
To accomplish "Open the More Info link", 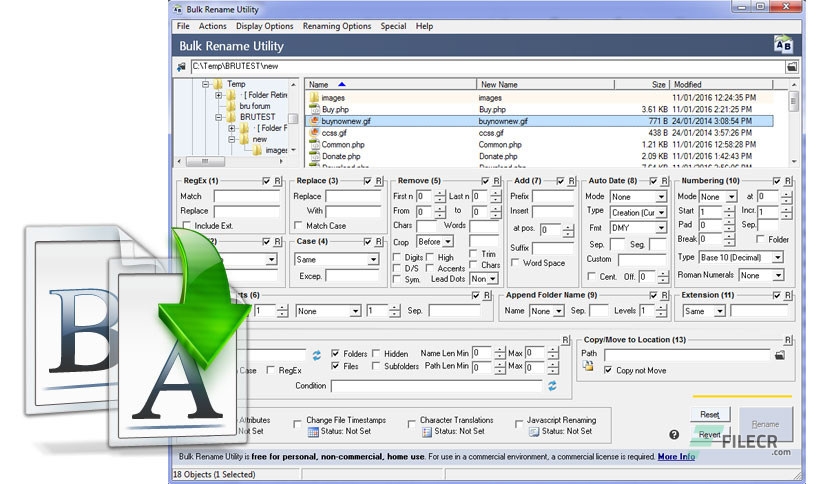I will click(676, 456).
